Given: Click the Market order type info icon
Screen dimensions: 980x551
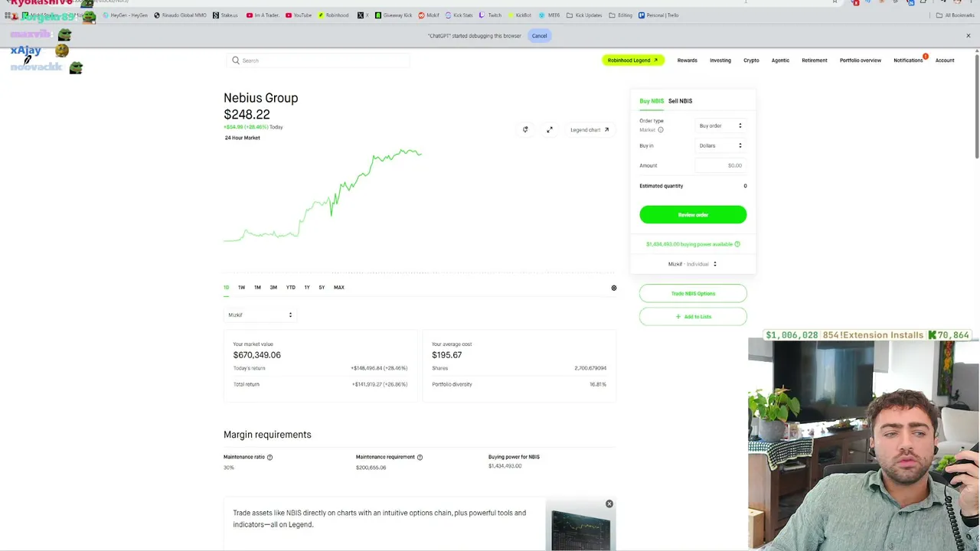Looking at the screenshot, I should click(x=661, y=130).
